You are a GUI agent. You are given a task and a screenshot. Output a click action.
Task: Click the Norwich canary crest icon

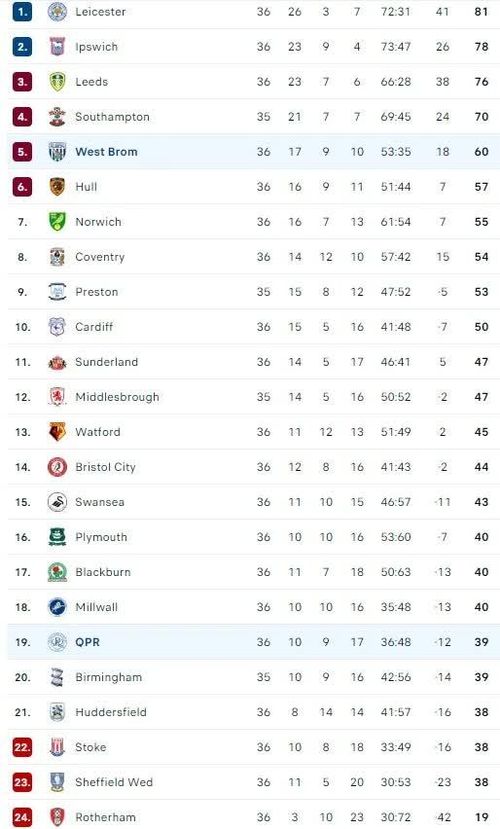point(57,222)
